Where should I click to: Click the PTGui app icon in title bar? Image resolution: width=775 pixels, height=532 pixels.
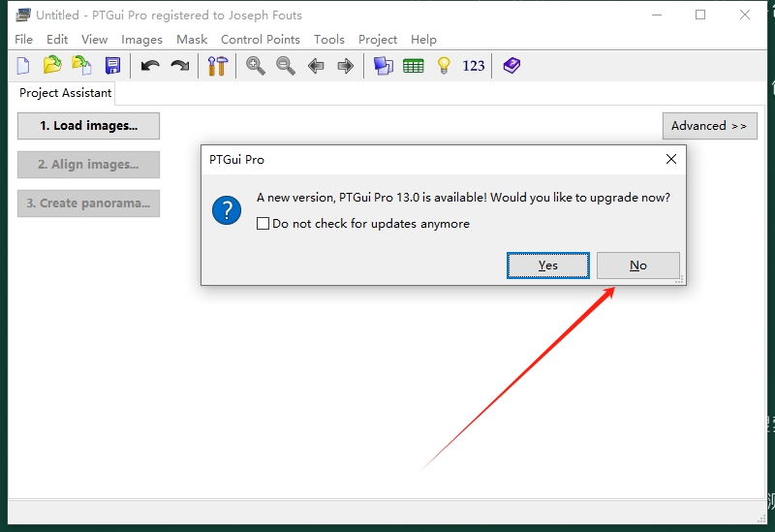(22, 15)
